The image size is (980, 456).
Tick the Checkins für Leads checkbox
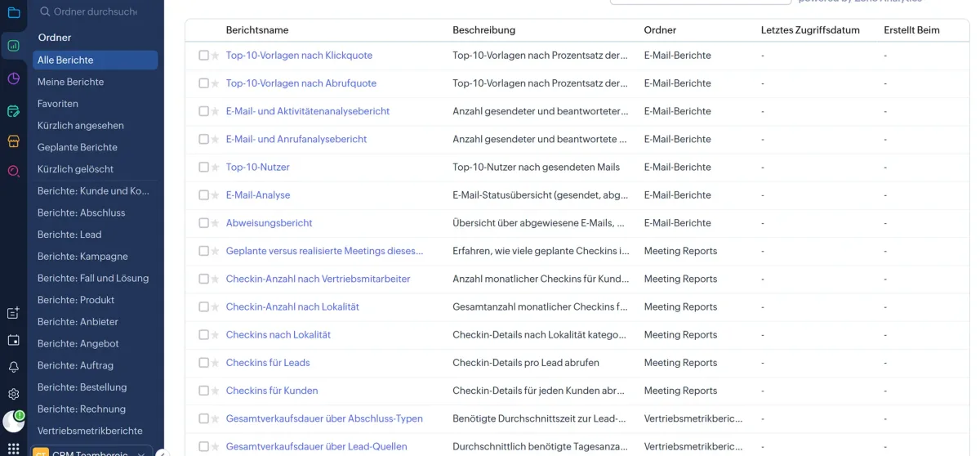pyautogui.click(x=203, y=363)
